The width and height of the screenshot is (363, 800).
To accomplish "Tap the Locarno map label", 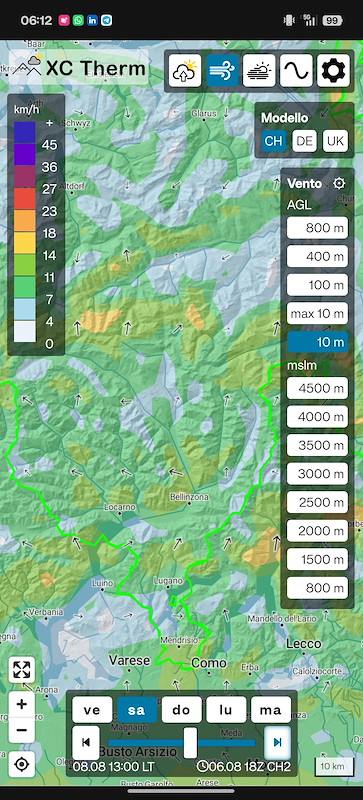I will (x=120, y=507).
